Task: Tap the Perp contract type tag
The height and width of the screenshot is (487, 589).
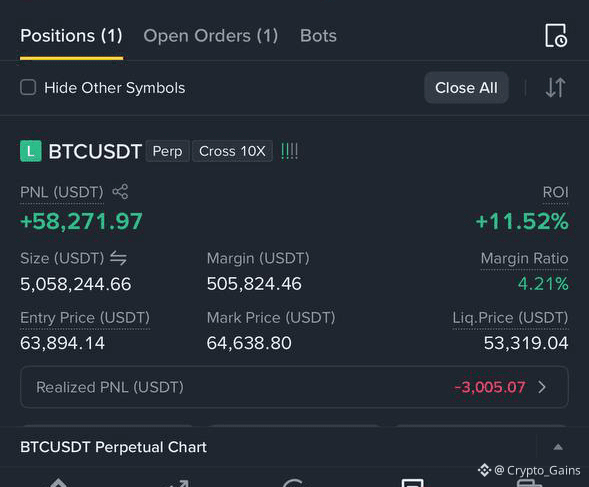Action: 168,151
